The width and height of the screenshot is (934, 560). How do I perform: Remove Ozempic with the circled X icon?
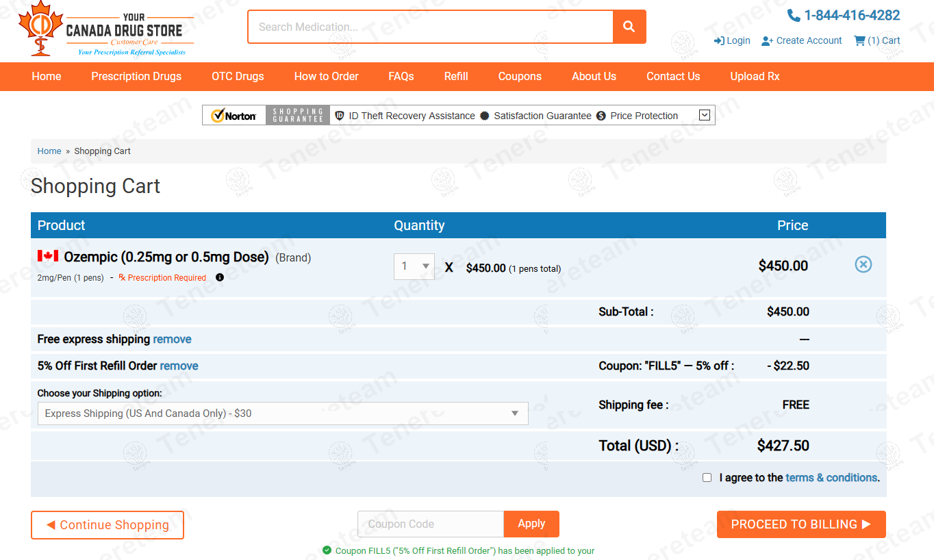pos(863,264)
